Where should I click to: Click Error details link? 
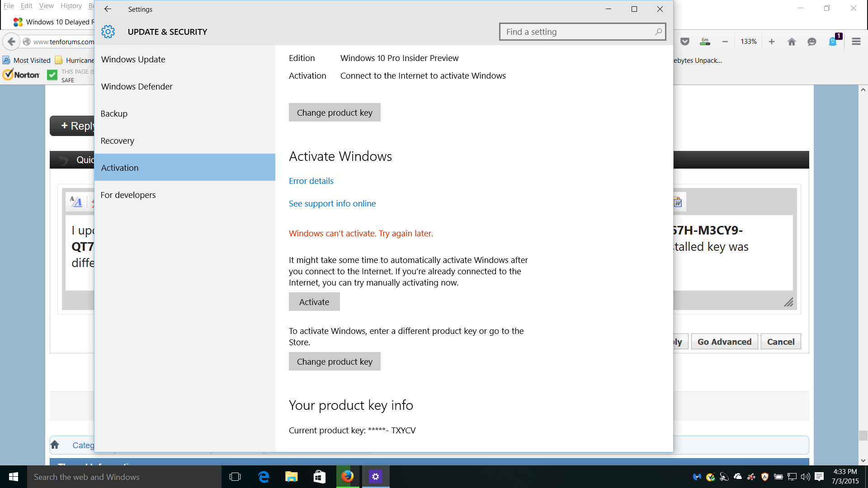tap(311, 181)
